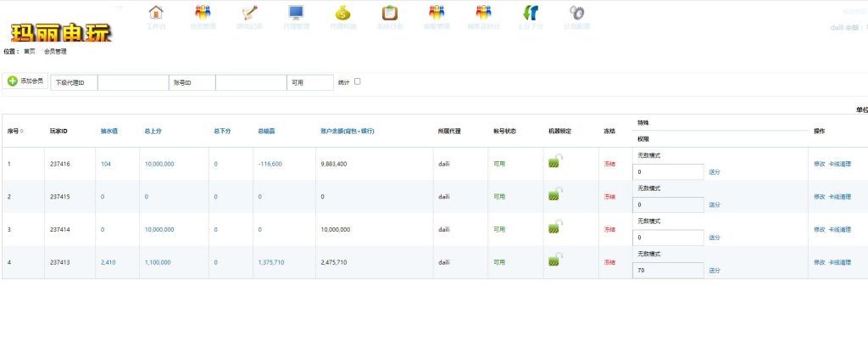Click the 权限 input field for player 237414

668,238
